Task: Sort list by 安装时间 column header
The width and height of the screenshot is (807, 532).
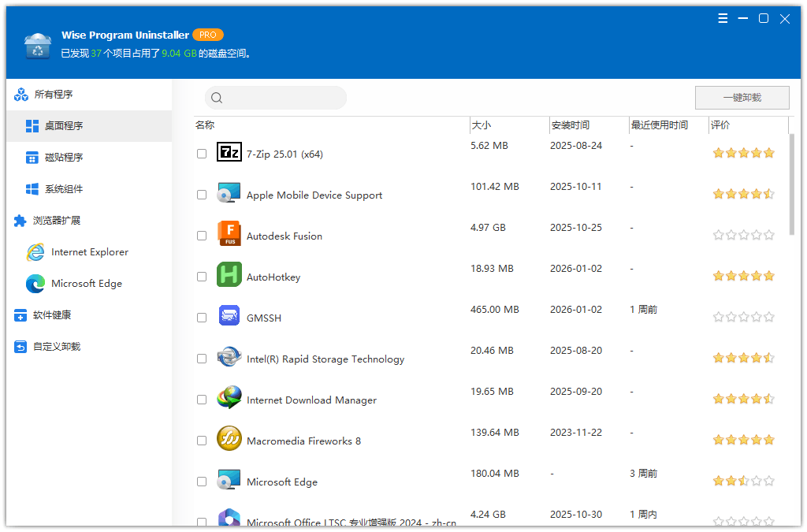Action: click(x=570, y=125)
